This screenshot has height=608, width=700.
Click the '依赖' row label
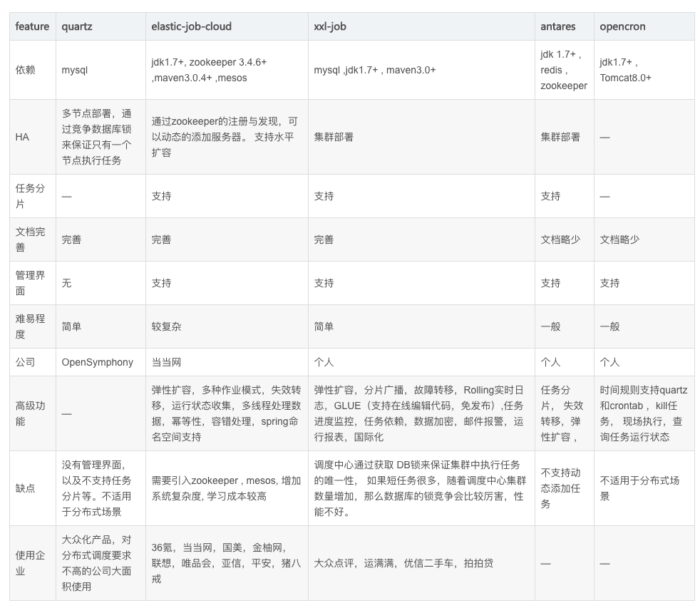pos(33,70)
